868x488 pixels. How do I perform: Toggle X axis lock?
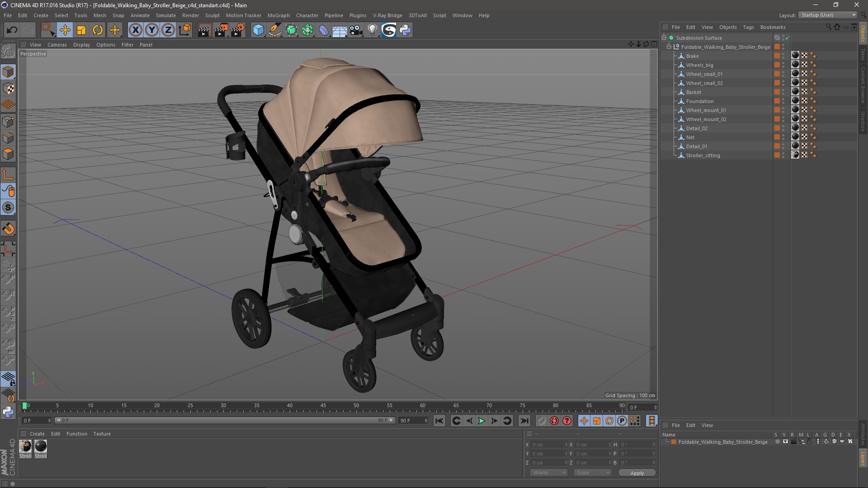point(135,30)
